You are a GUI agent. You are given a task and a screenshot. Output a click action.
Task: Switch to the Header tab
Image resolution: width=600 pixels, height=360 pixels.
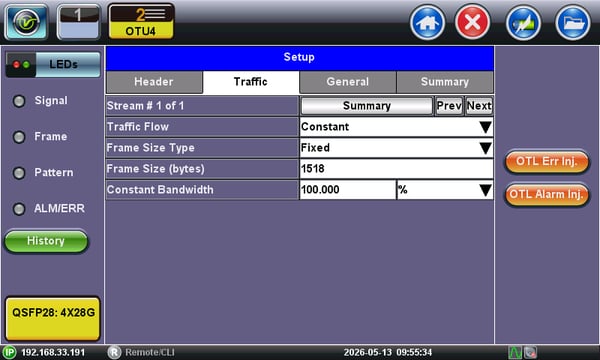click(x=154, y=82)
